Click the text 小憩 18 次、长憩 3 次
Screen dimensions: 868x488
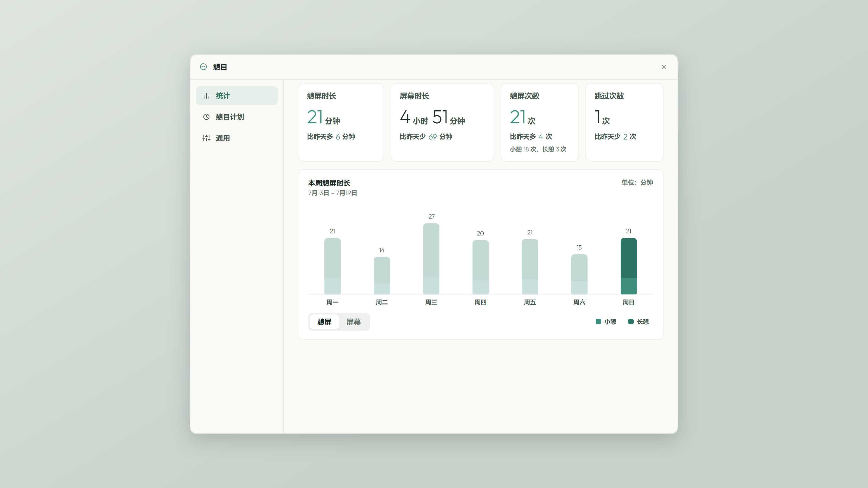coord(538,149)
